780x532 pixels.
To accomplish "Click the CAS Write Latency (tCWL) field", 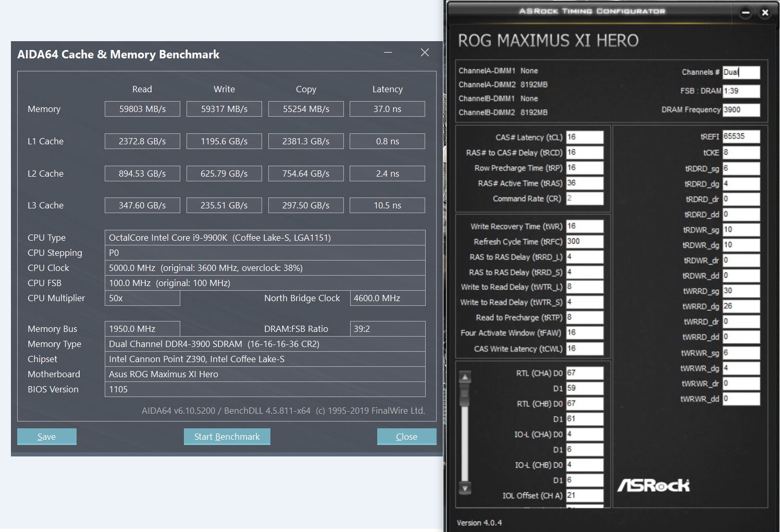I will tap(585, 349).
